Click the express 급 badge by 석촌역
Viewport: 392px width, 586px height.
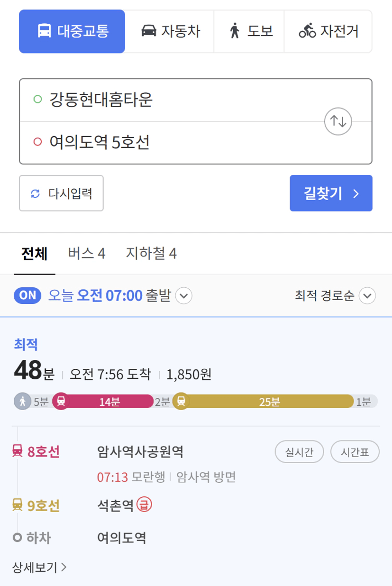[x=144, y=505]
